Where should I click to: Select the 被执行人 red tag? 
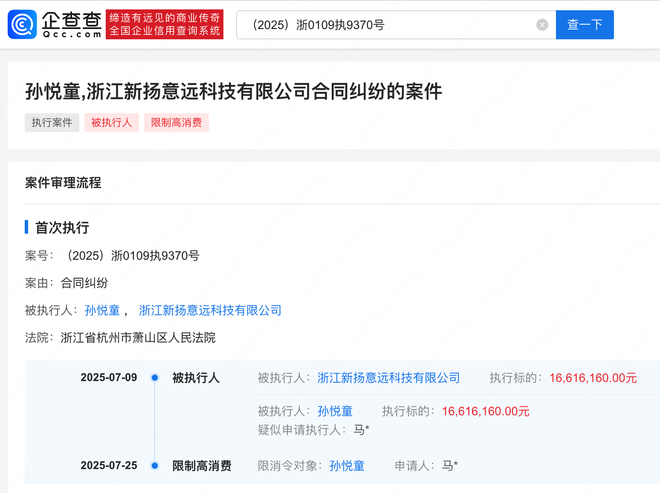coord(111,123)
